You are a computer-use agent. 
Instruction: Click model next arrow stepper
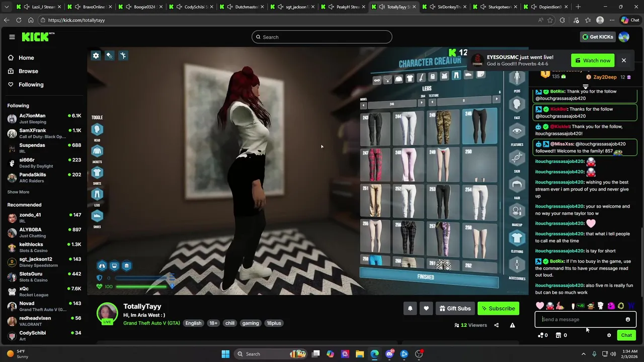[421, 103]
